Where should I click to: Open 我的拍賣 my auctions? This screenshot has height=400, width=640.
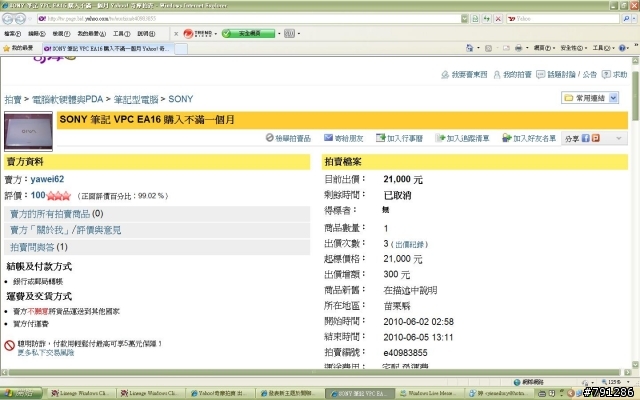pyautogui.click(x=512, y=75)
